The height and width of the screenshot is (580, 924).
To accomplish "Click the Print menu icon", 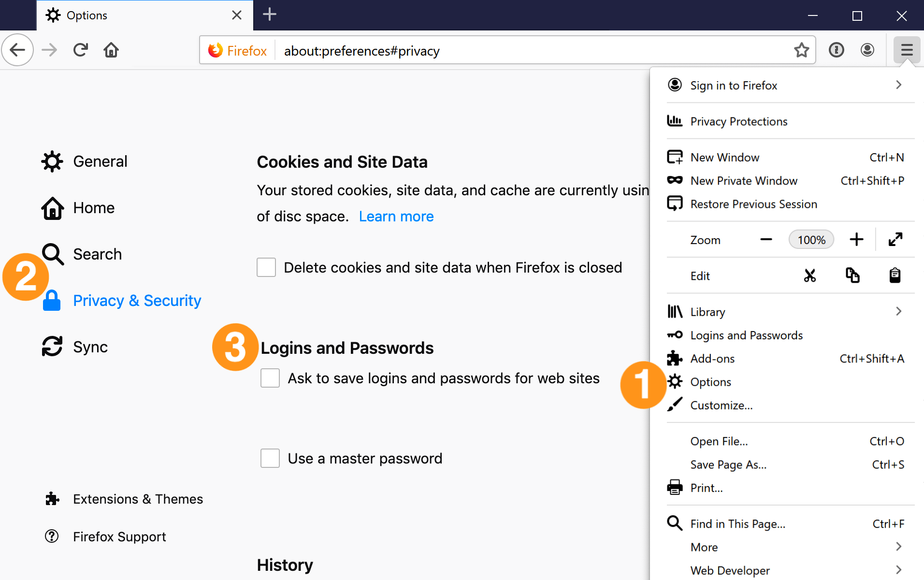I will pos(675,487).
